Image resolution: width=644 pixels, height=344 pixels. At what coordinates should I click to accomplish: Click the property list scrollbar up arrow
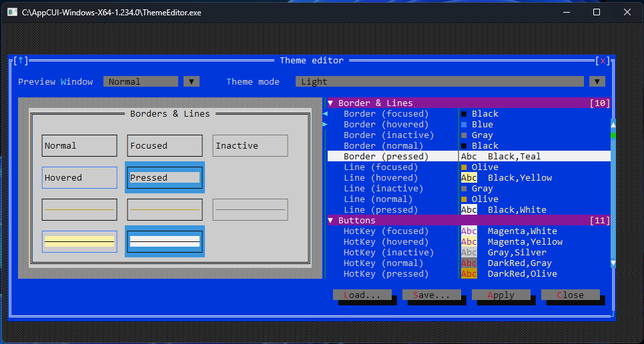[x=613, y=125]
